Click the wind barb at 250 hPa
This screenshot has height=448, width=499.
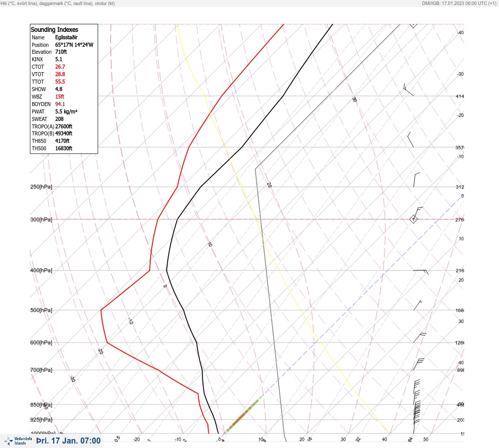tap(416, 180)
